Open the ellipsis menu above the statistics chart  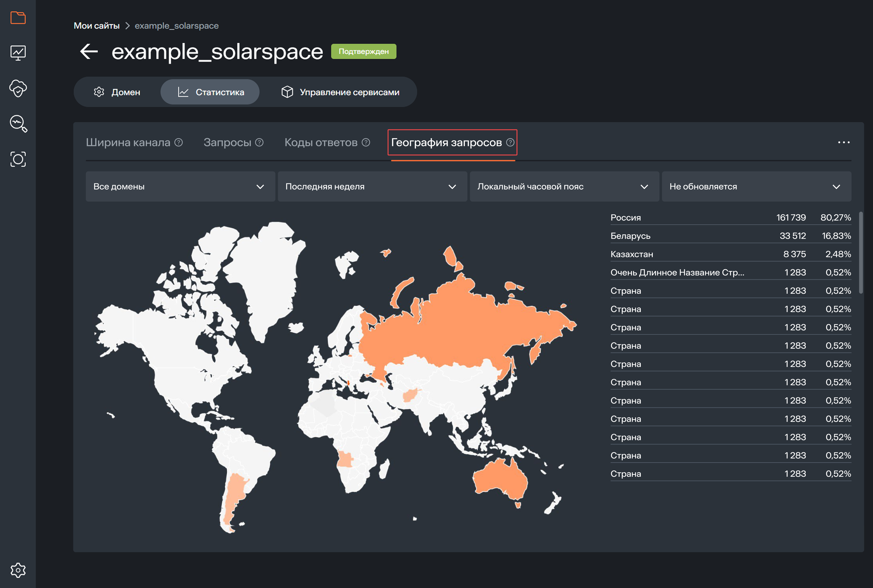click(x=844, y=142)
